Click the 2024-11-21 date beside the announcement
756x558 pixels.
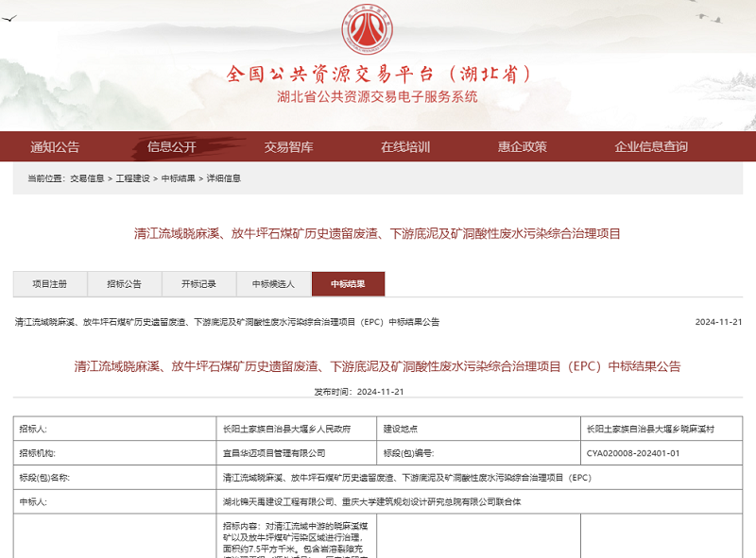coord(720,321)
